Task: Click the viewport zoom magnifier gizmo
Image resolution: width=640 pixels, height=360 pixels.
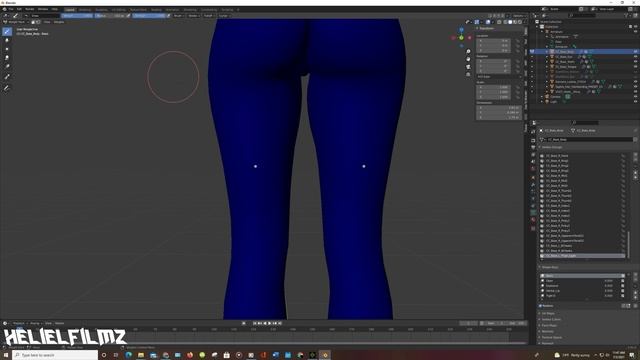Action: (468, 51)
